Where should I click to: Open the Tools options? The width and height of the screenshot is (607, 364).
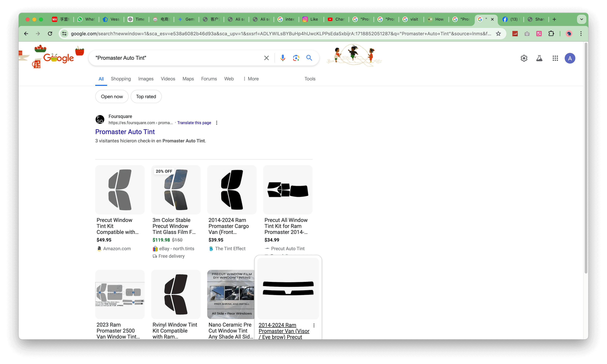(310, 79)
